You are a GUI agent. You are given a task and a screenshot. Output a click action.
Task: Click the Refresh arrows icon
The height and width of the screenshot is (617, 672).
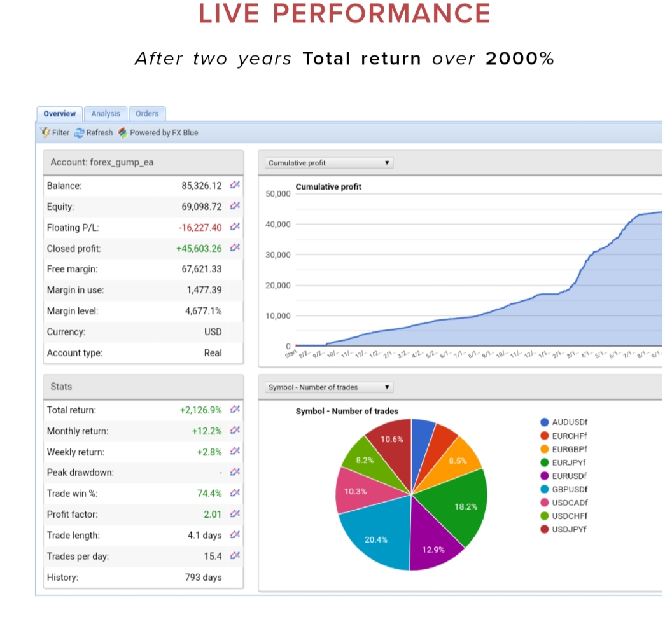point(80,133)
